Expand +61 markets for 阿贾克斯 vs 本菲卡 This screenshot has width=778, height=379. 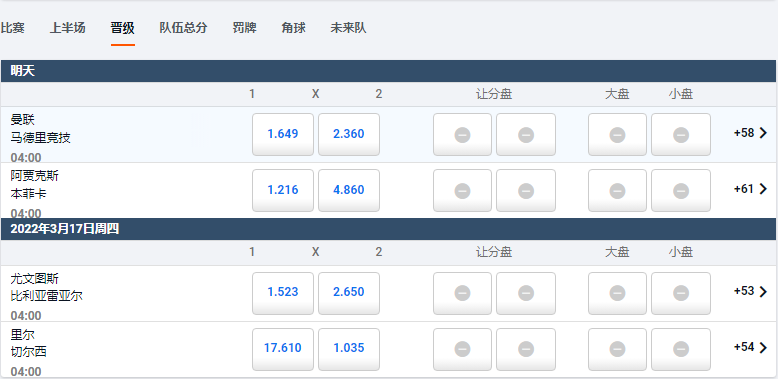click(x=751, y=189)
